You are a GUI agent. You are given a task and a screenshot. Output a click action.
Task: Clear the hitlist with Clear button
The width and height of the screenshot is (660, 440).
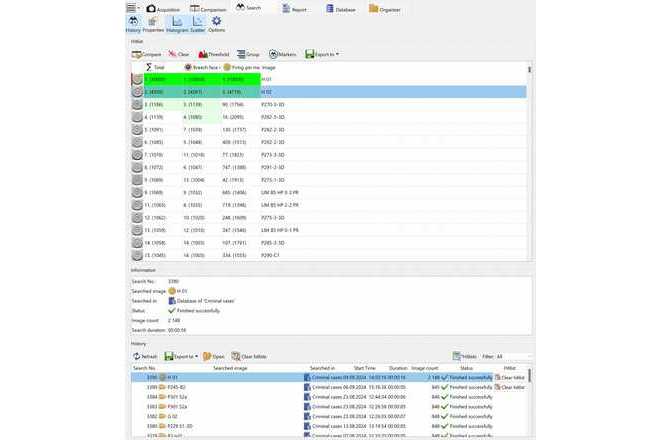click(x=179, y=54)
